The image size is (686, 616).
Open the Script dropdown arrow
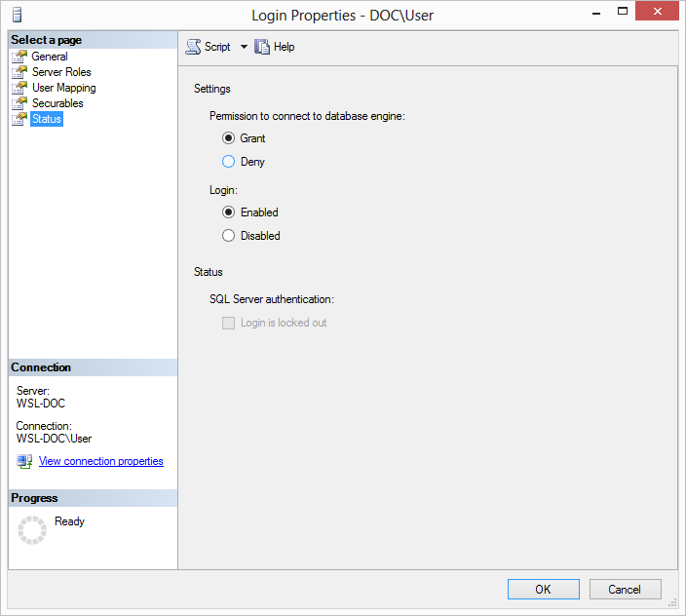pyautogui.click(x=244, y=47)
